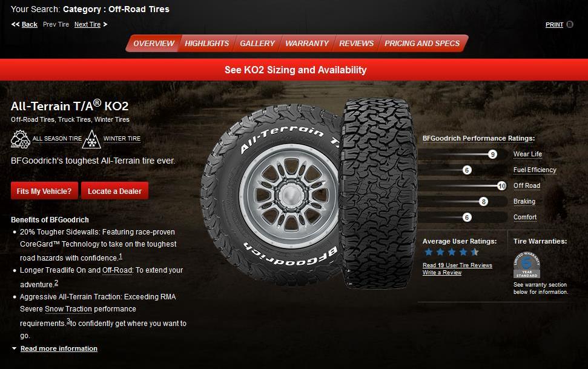Click the printer icon beside PRINT
Image resolution: width=588 pixels, height=369 pixels.
click(570, 24)
